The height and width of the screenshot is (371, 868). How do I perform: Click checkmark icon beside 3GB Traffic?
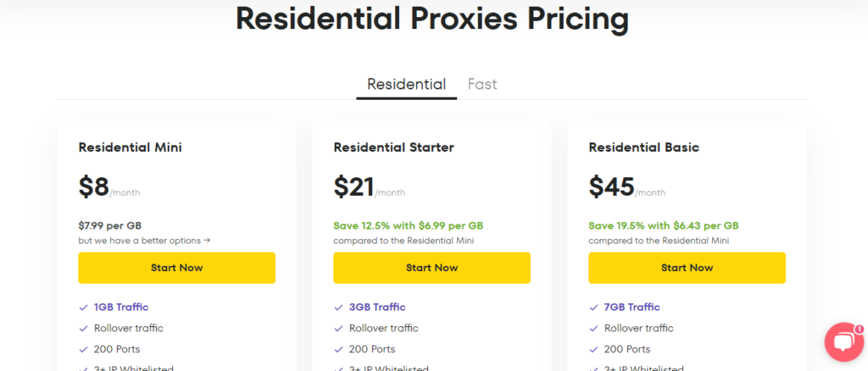coord(338,307)
